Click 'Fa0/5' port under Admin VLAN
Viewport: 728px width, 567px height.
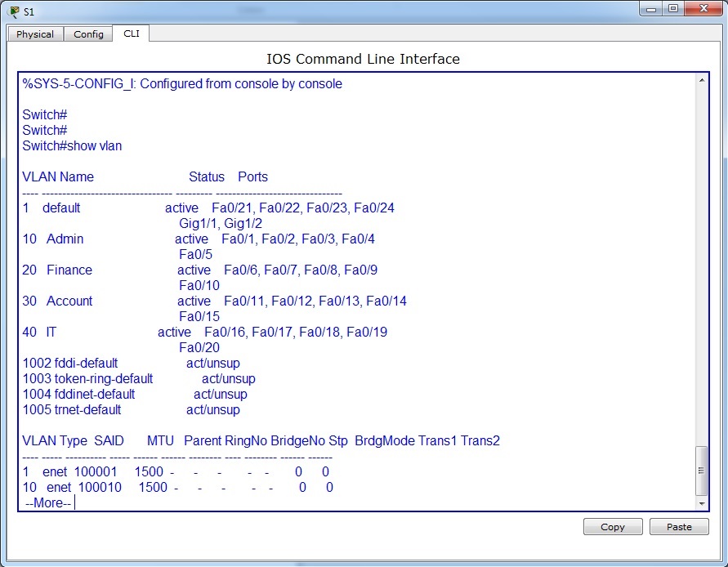point(195,254)
